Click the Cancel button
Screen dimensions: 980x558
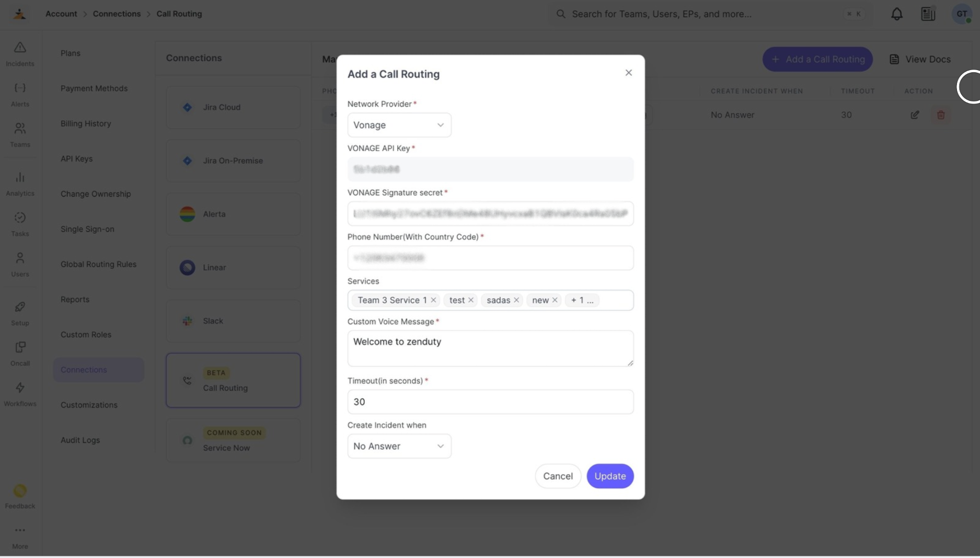558,476
